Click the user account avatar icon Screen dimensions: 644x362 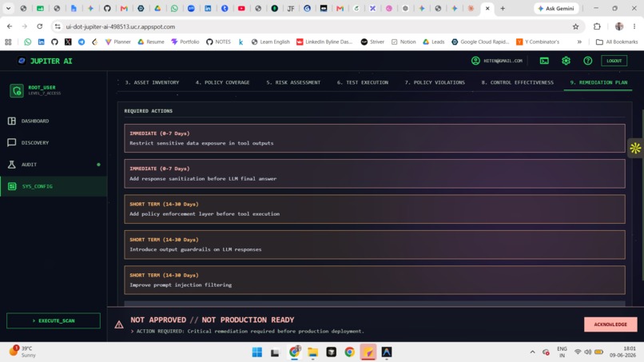[475, 61]
